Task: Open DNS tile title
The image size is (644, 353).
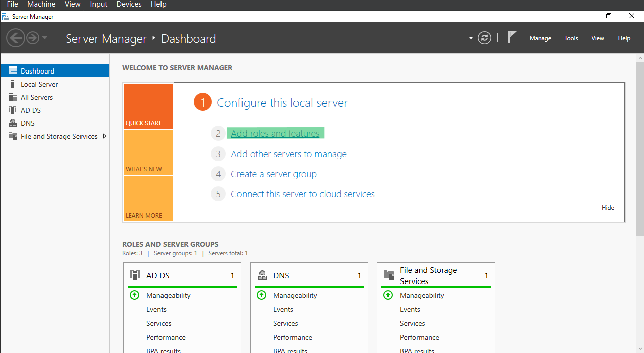Action: click(281, 276)
